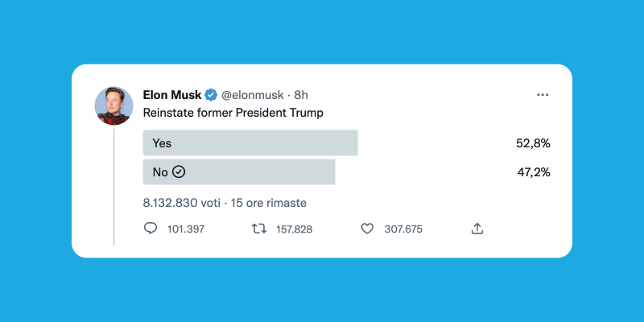Select the Yes poll option bar
This screenshot has width=644, height=322.
click(x=250, y=143)
